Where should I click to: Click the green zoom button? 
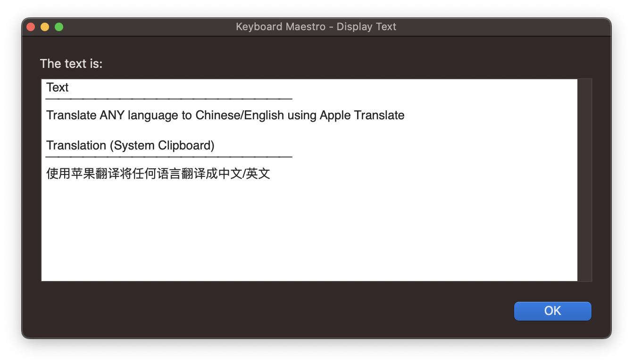pos(59,27)
